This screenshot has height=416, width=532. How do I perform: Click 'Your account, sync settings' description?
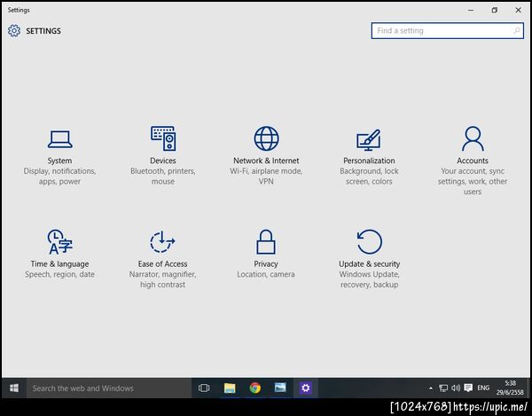pos(473,181)
